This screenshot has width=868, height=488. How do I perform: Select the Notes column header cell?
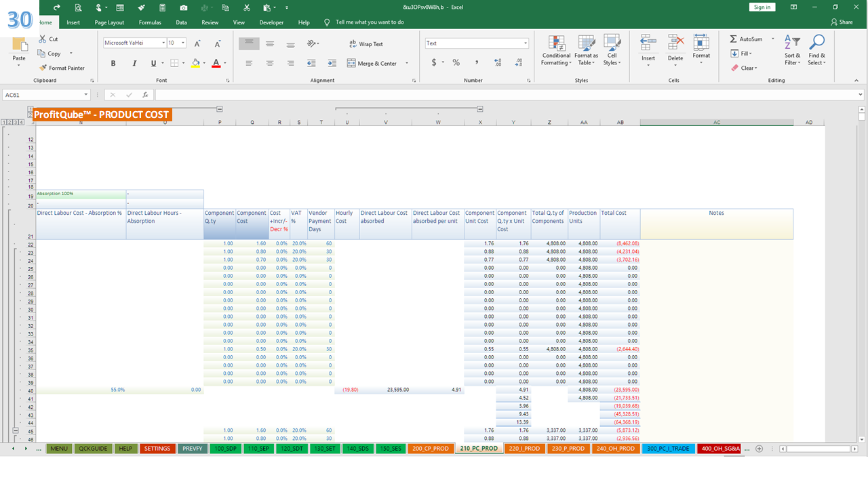(x=716, y=224)
